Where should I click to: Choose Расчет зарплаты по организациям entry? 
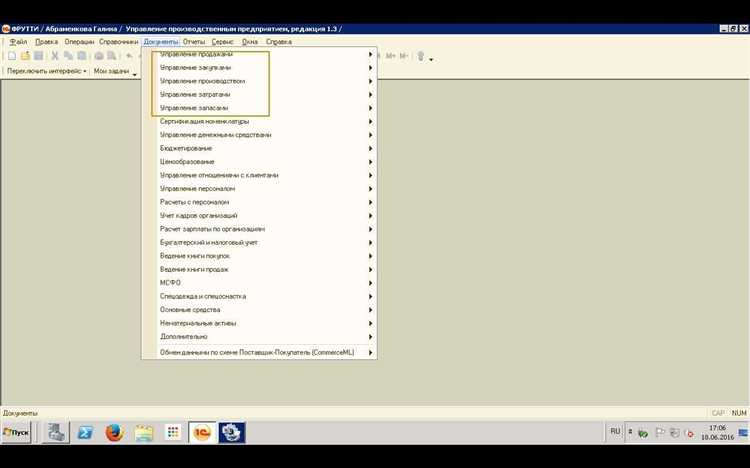pos(259,229)
